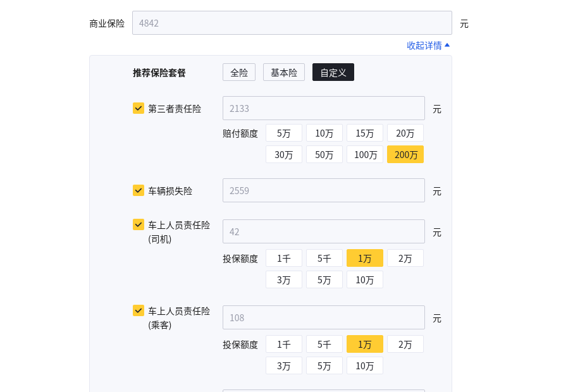Select 100万 third-party coverage amount
Viewport: 561px width, 392px height.
(365, 154)
